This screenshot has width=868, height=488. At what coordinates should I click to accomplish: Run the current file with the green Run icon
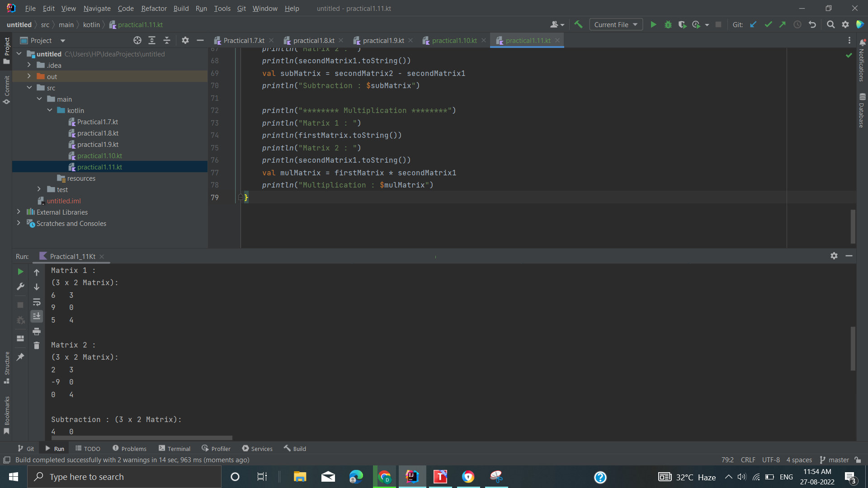(653, 24)
